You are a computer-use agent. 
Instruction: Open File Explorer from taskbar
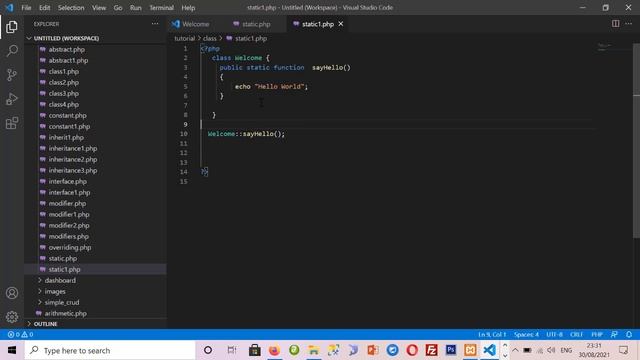pos(313,350)
